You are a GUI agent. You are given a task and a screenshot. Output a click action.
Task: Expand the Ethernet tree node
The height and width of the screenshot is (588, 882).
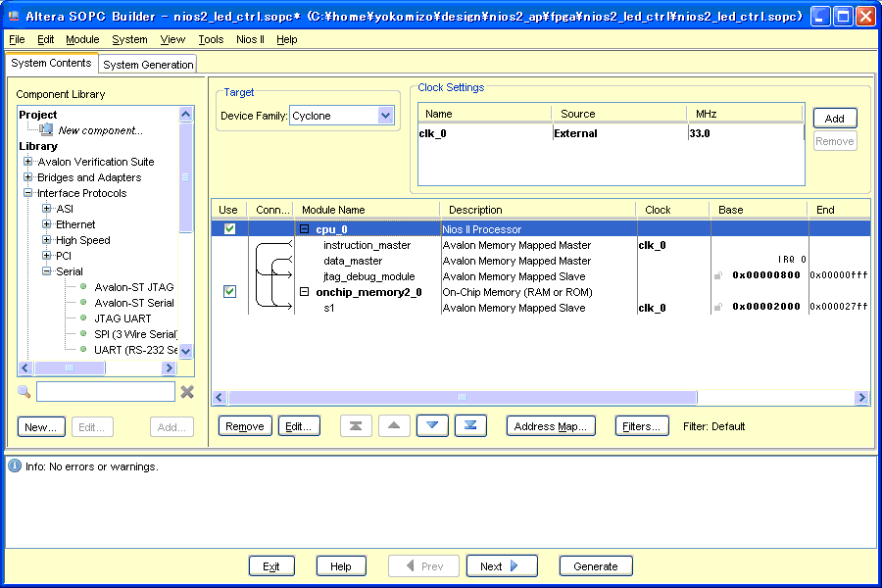47,224
